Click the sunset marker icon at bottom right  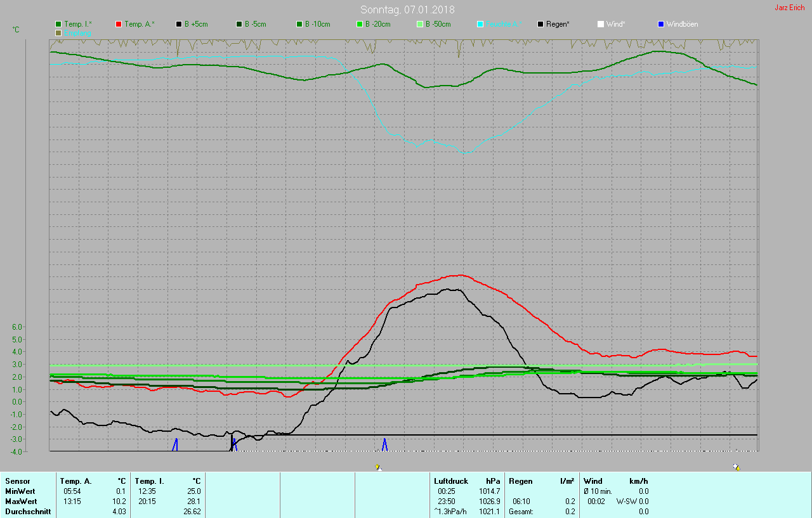[x=737, y=467]
